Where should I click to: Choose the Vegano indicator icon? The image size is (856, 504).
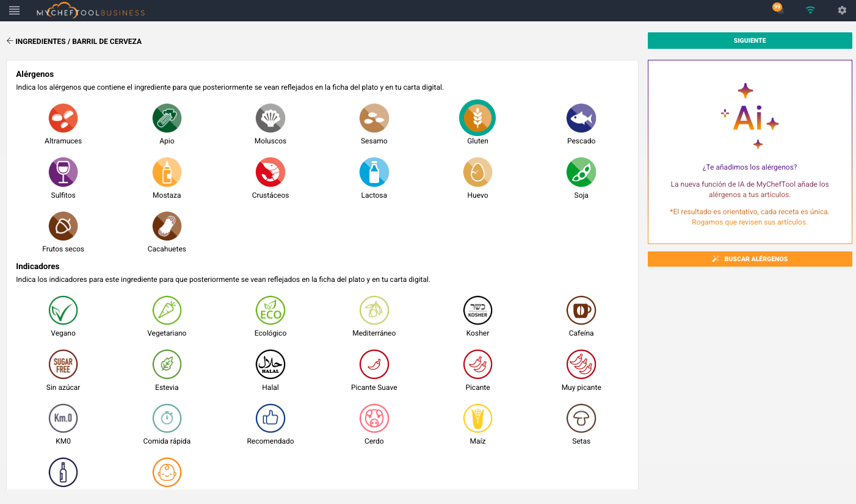pyautogui.click(x=63, y=311)
